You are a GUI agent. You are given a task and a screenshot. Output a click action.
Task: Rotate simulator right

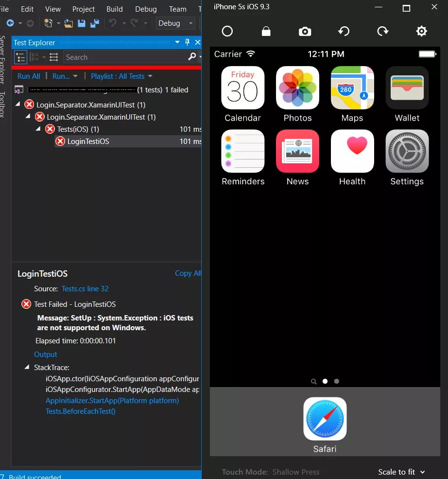[383, 31]
